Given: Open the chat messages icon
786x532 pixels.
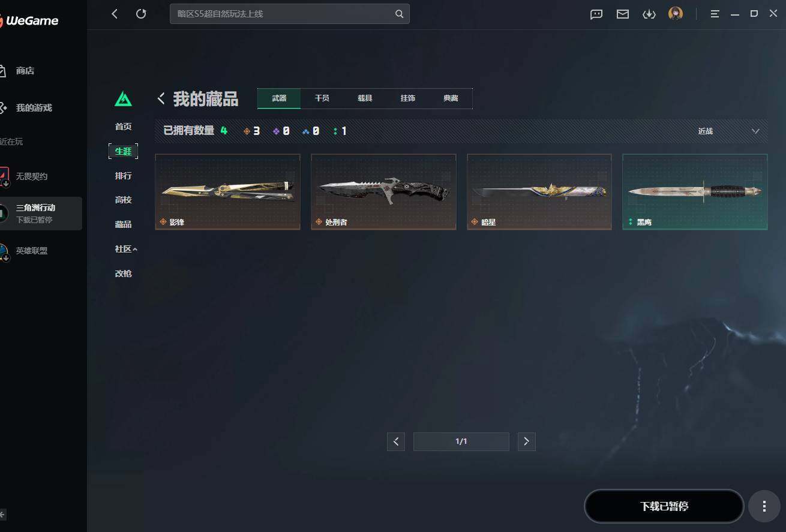Looking at the screenshot, I should [596, 14].
